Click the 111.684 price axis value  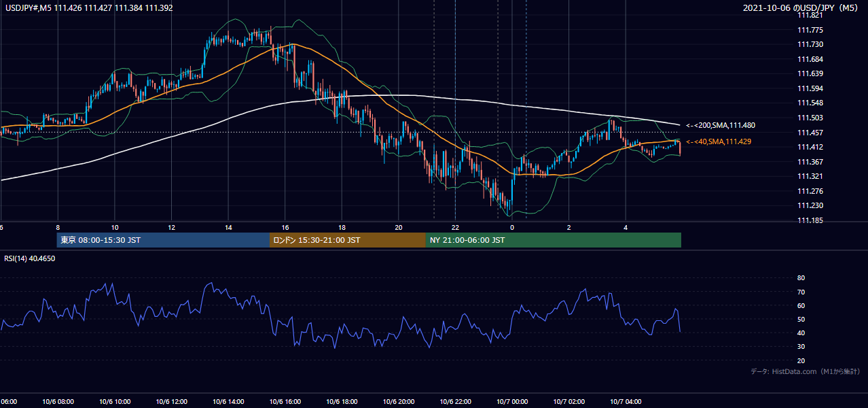pos(810,59)
